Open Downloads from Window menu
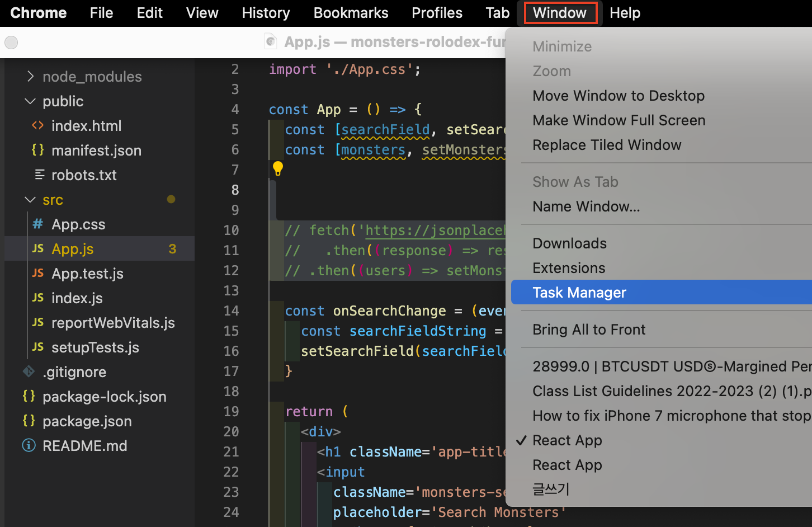 [x=569, y=243]
